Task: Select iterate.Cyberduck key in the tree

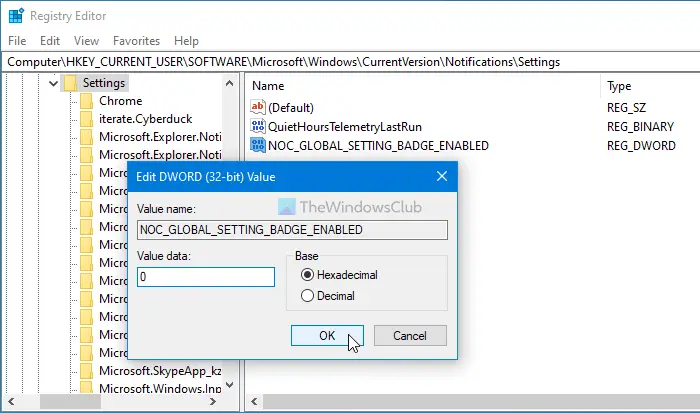Action: click(146, 119)
